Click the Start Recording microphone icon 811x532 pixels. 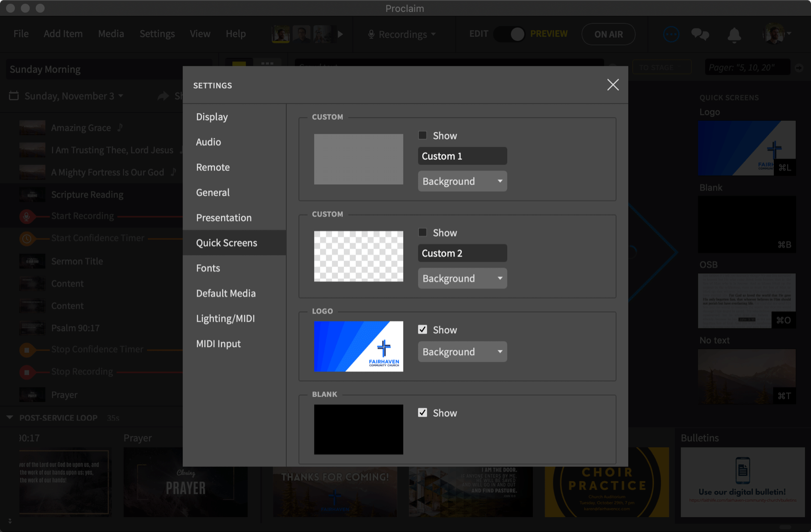27,216
